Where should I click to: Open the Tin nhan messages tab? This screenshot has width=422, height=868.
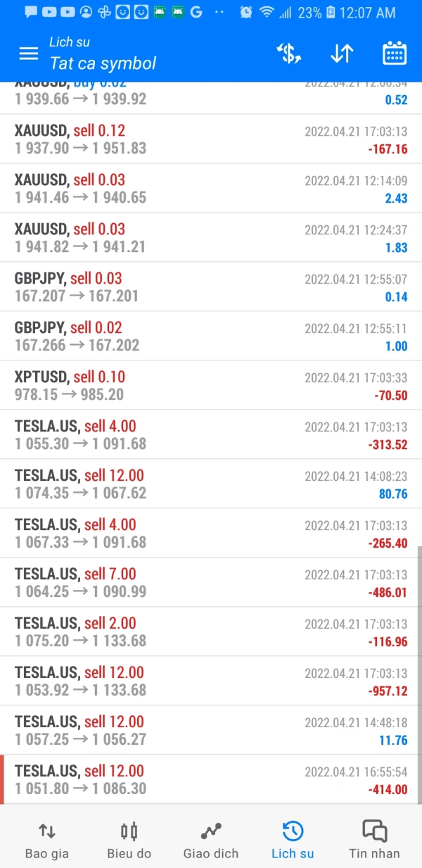(374, 840)
